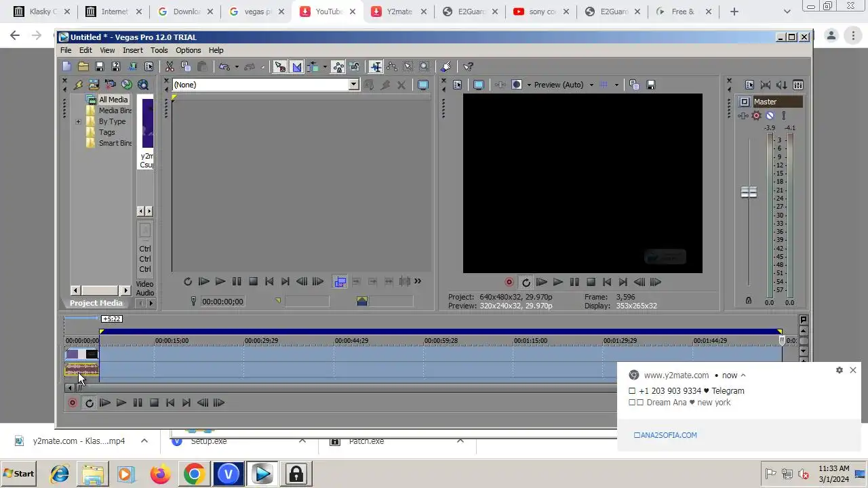Toggle Automatic Crossfades toolbar button
The width and height of the screenshot is (868, 488).
click(296, 66)
